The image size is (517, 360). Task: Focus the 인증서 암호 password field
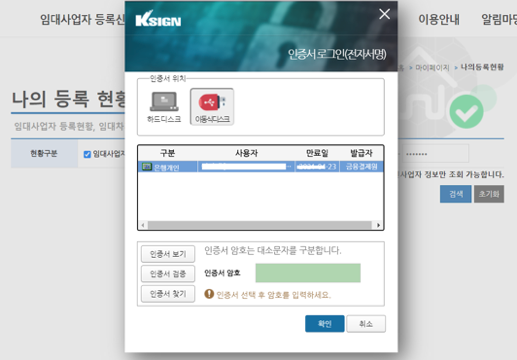[x=308, y=273]
